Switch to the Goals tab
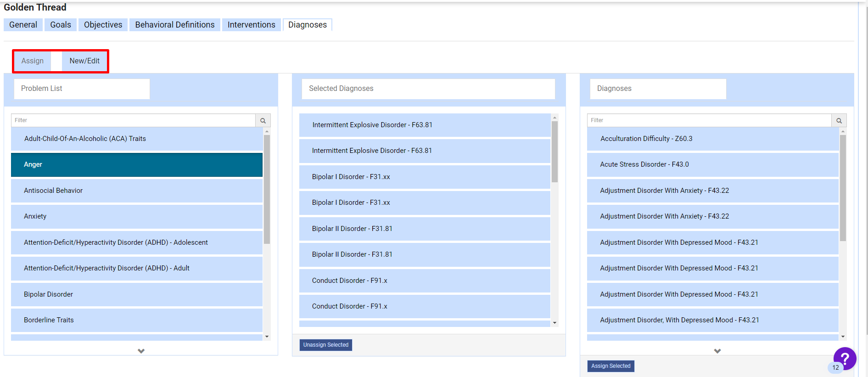This screenshot has width=868, height=377. coord(61,25)
